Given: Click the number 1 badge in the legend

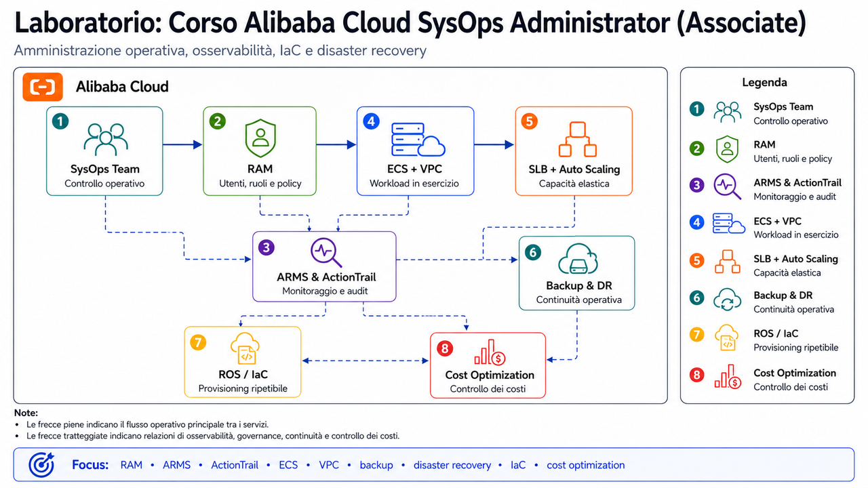Looking at the screenshot, I should point(696,109).
